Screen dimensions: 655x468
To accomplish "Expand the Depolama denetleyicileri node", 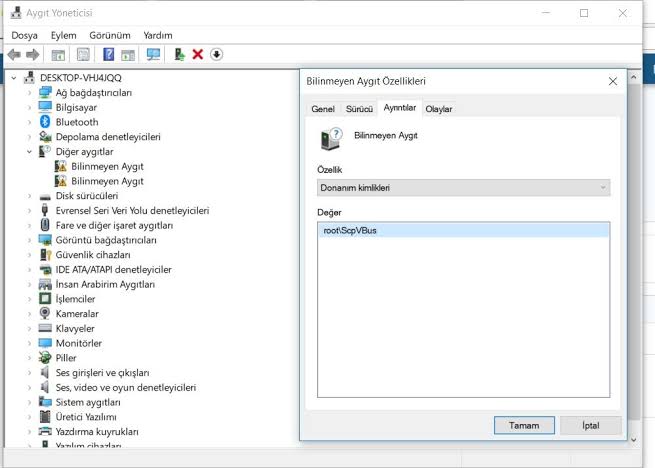I will [x=29, y=137].
